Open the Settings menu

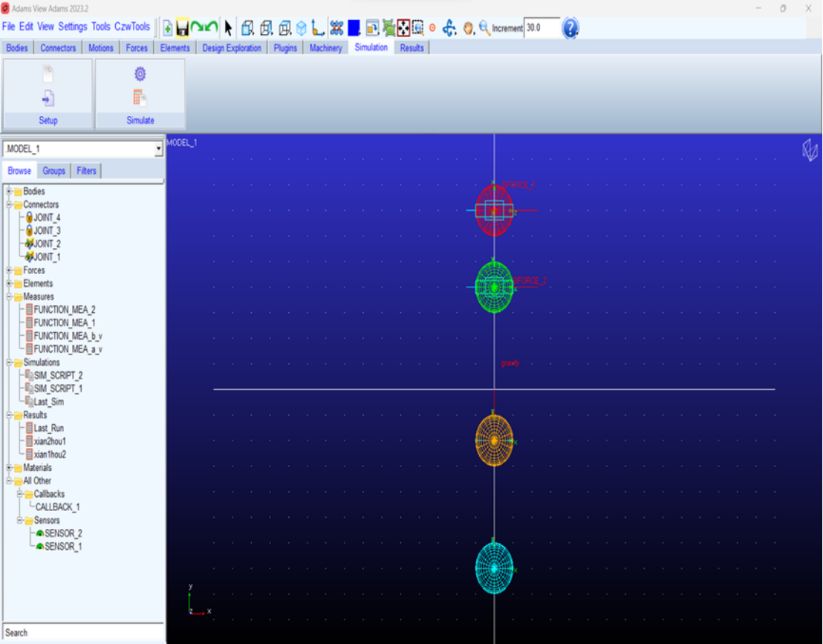click(72, 26)
